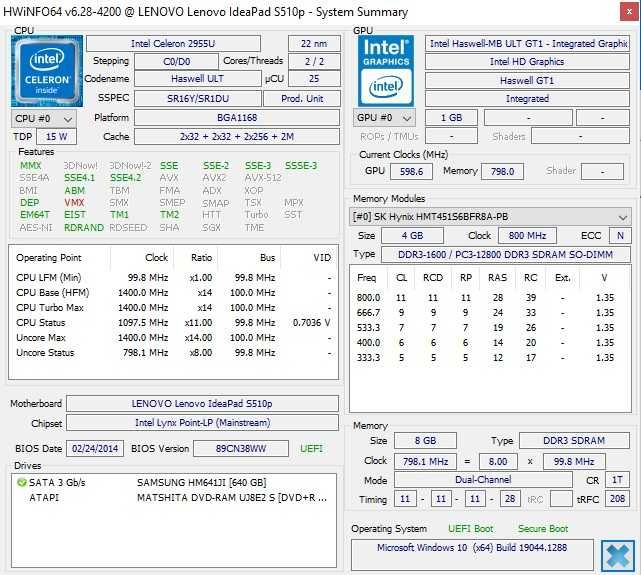Click the module clock 800 MHz field

(527, 236)
